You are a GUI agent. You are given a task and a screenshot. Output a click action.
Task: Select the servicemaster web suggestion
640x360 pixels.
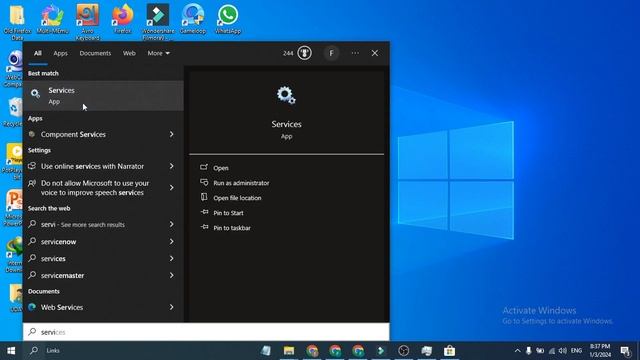103,275
